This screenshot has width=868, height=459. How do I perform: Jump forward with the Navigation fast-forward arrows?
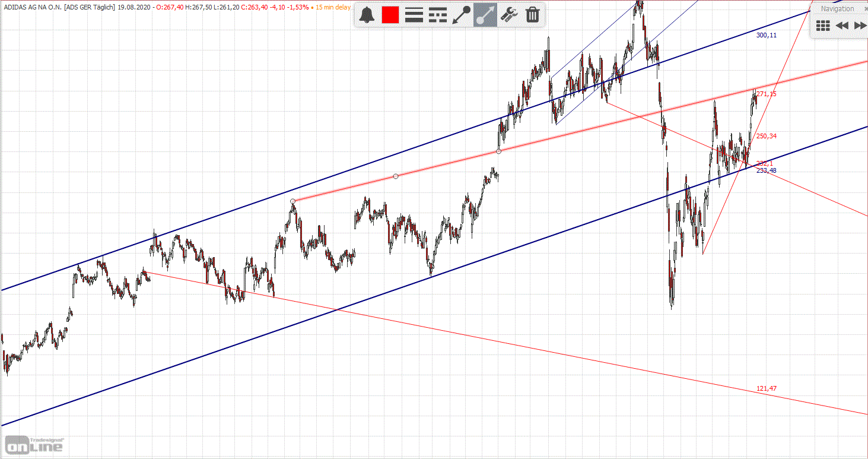coord(860,26)
